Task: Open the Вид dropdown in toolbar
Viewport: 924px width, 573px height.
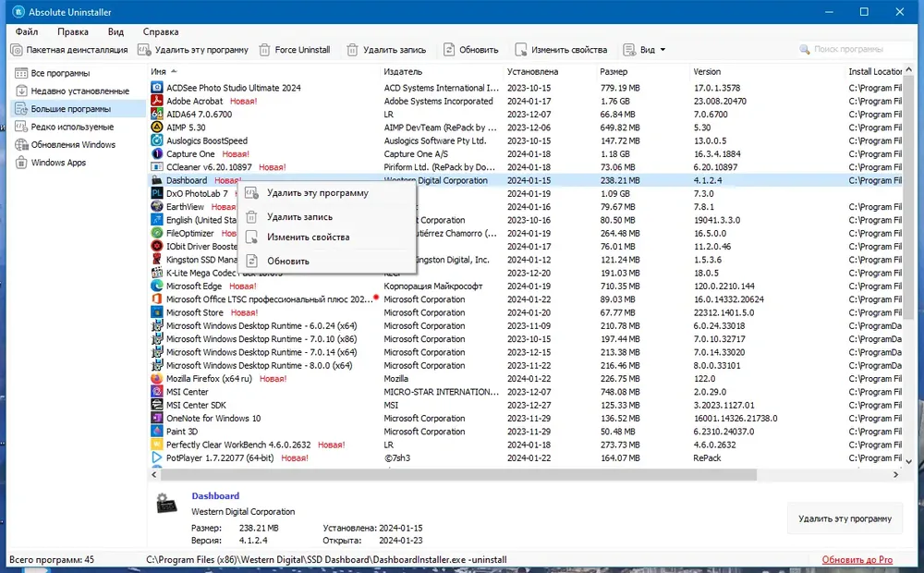Action: (x=645, y=50)
